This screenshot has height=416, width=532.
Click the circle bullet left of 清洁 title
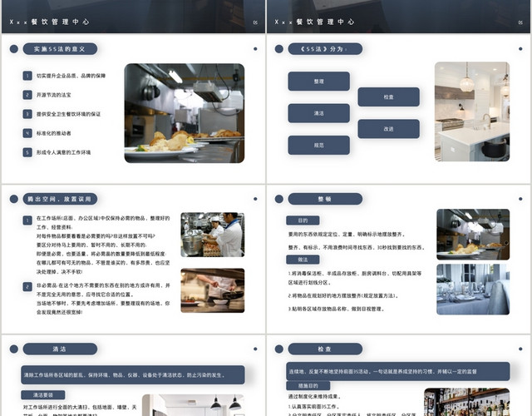[x=14, y=349]
